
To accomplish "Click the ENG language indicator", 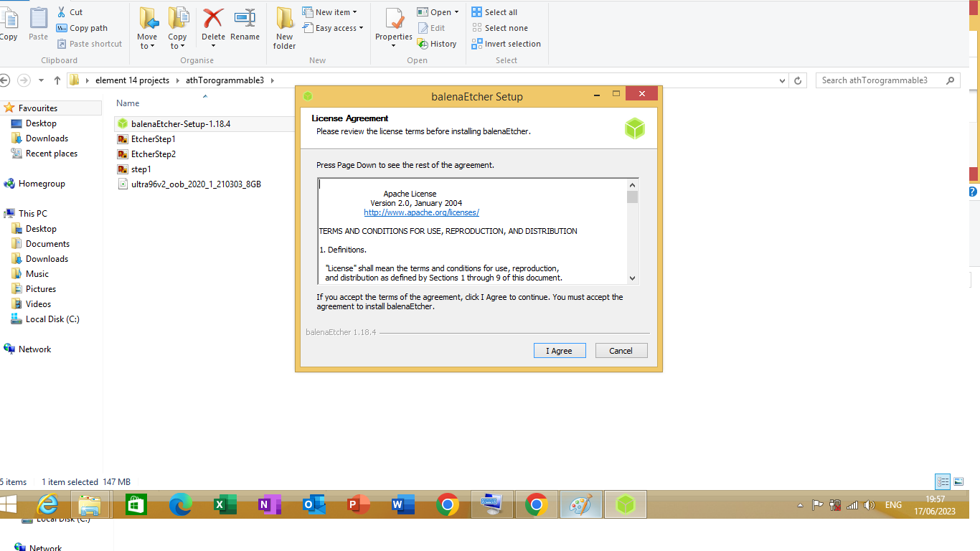I will 893,505.
